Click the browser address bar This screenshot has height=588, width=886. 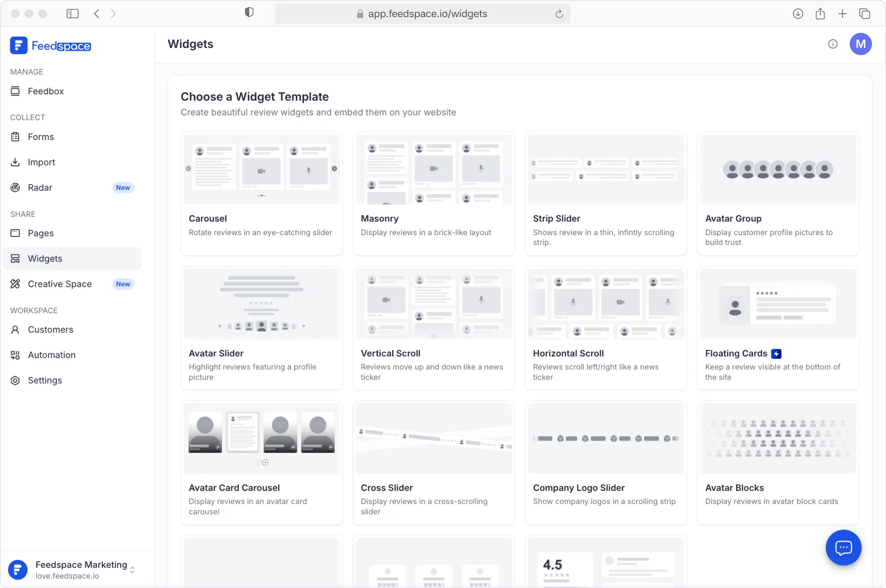[422, 14]
